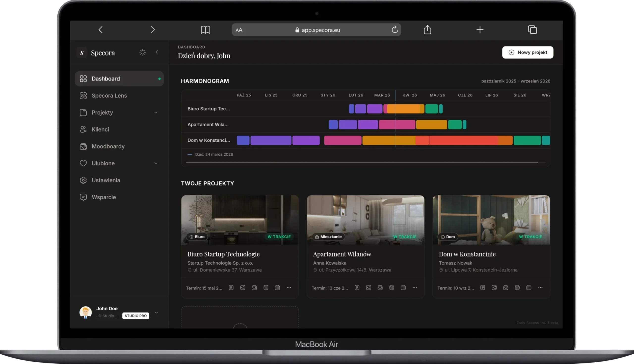
Task: Select Apartament Wila... timeline row label
Action: (x=208, y=125)
